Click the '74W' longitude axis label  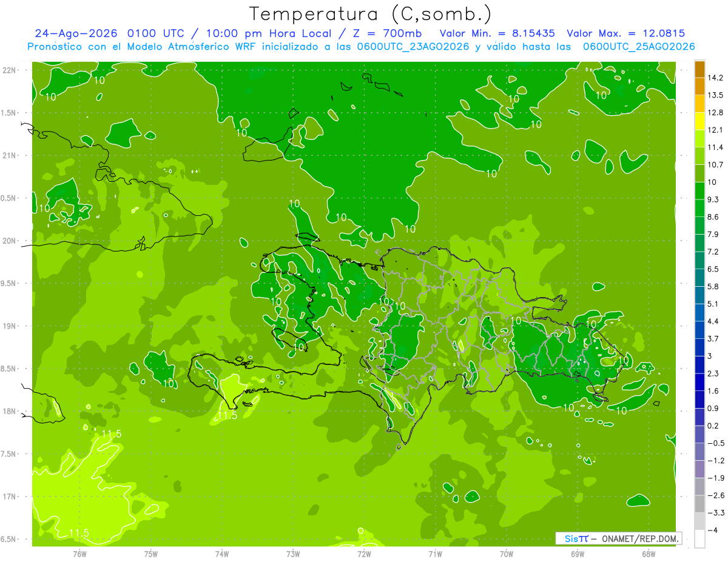coord(222,554)
